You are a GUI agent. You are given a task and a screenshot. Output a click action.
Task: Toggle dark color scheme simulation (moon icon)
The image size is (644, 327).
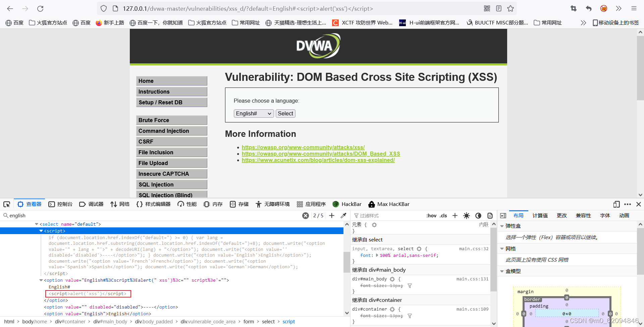(x=478, y=216)
